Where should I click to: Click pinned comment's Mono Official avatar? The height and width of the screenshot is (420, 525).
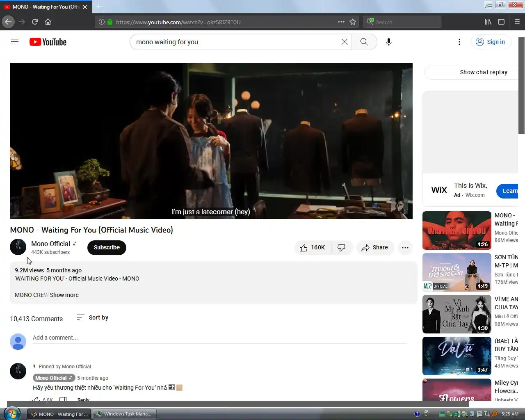tap(18, 371)
